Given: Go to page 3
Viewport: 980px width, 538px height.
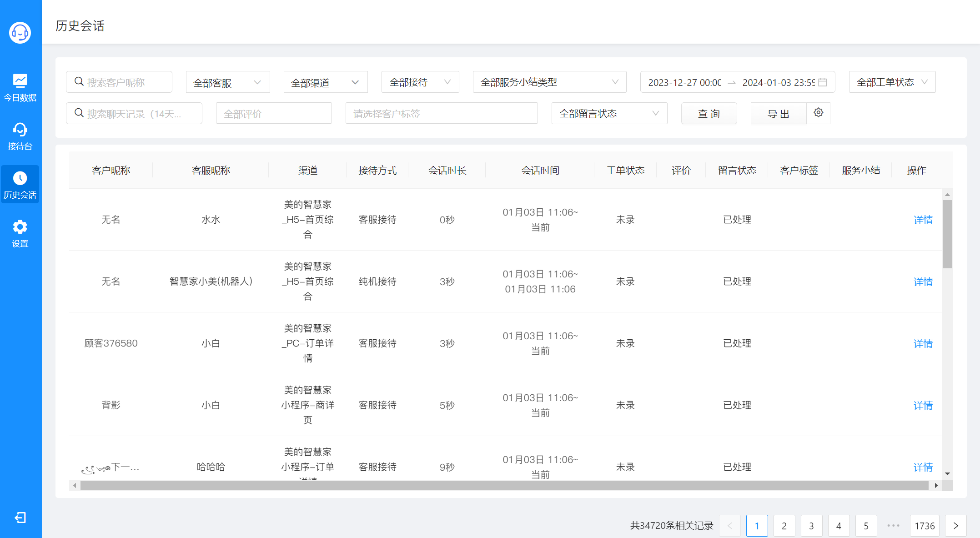Looking at the screenshot, I should point(811,526).
